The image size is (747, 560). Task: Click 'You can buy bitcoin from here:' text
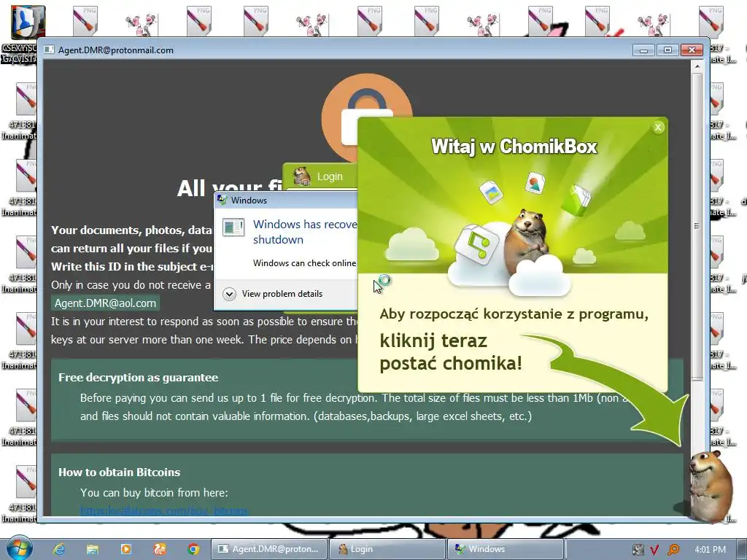pyautogui.click(x=154, y=493)
